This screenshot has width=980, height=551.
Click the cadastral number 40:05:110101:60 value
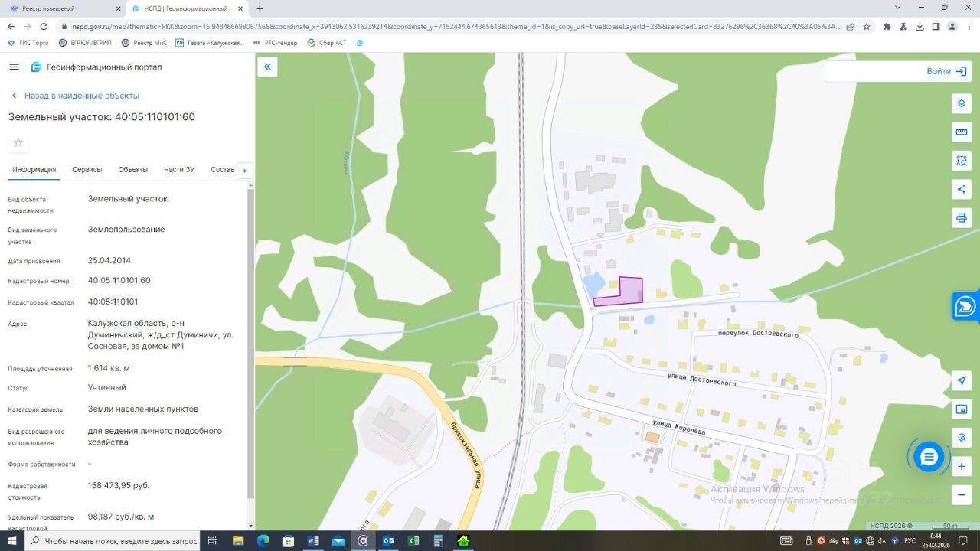pyautogui.click(x=119, y=280)
